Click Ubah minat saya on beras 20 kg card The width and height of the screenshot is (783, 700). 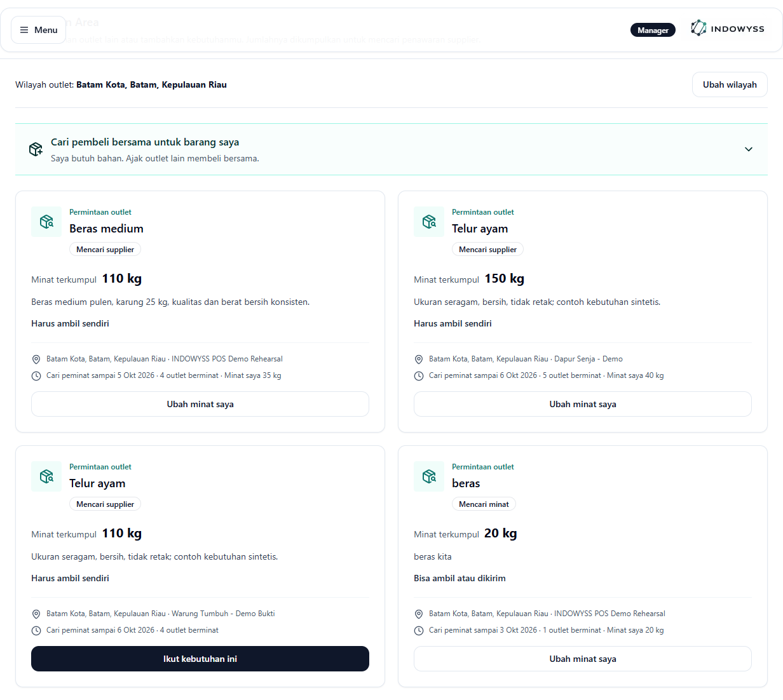(x=583, y=659)
